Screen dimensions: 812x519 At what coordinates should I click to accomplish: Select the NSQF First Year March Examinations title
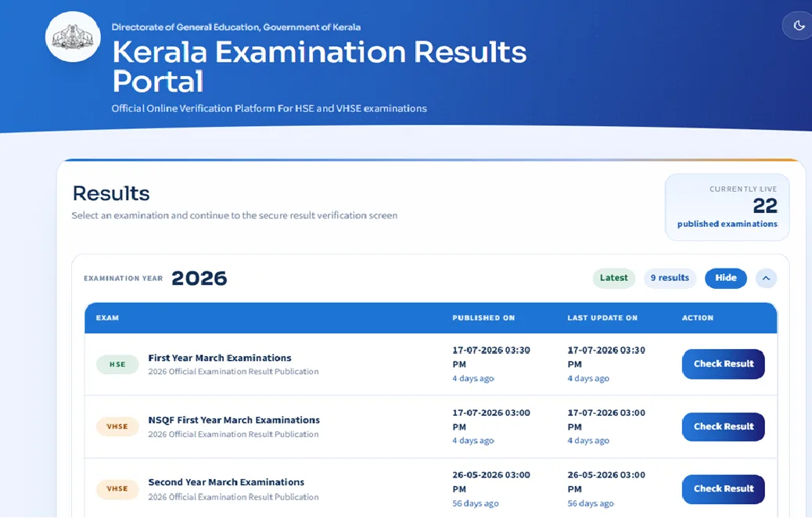click(234, 420)
